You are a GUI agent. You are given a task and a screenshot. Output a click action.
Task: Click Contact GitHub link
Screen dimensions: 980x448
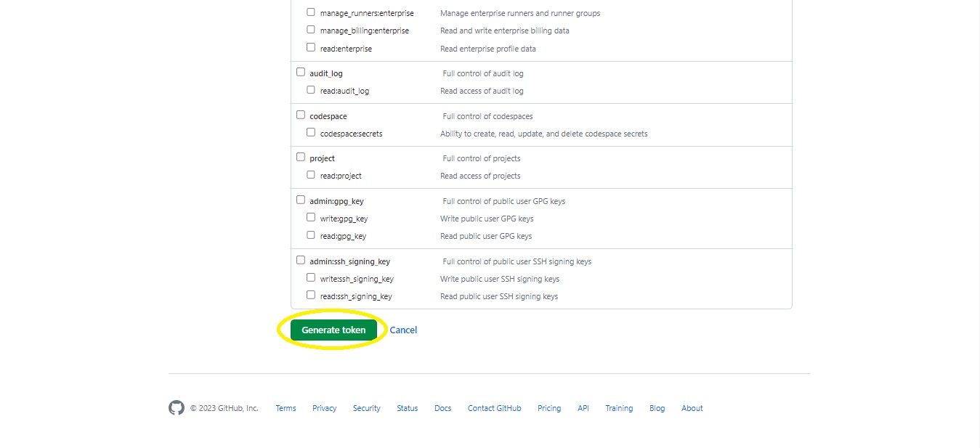pos(494,408)
